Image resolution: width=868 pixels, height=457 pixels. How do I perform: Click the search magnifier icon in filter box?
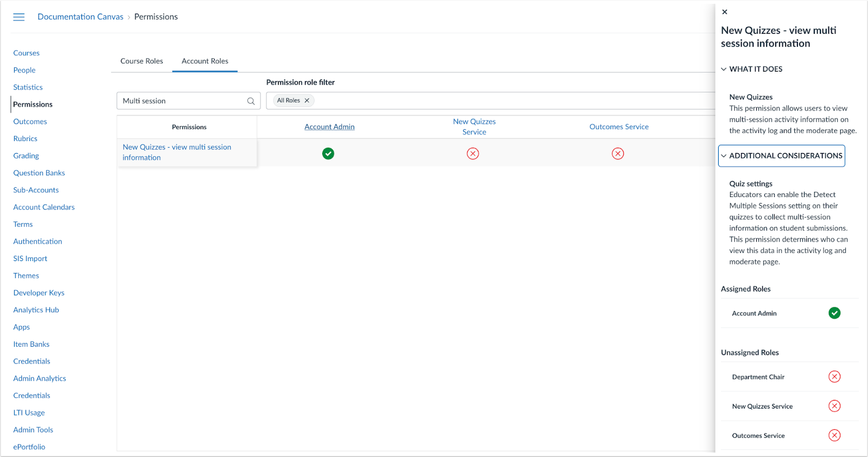pos(251,101)
